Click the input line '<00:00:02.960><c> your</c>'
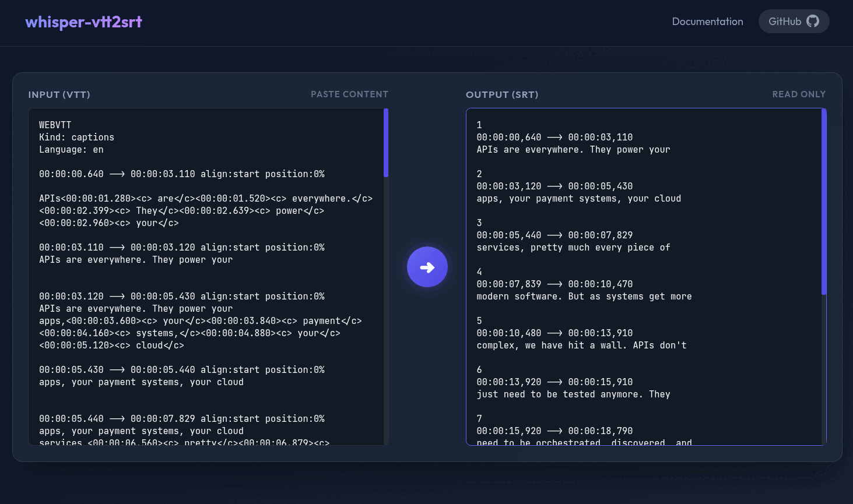This screenshot has width=853, height=504. (109, 223)
